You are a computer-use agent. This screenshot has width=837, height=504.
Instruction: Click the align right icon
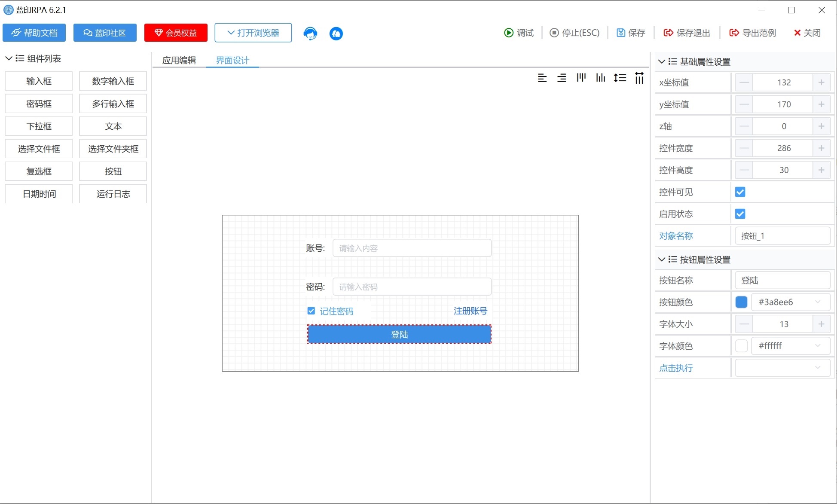(562, 78)
